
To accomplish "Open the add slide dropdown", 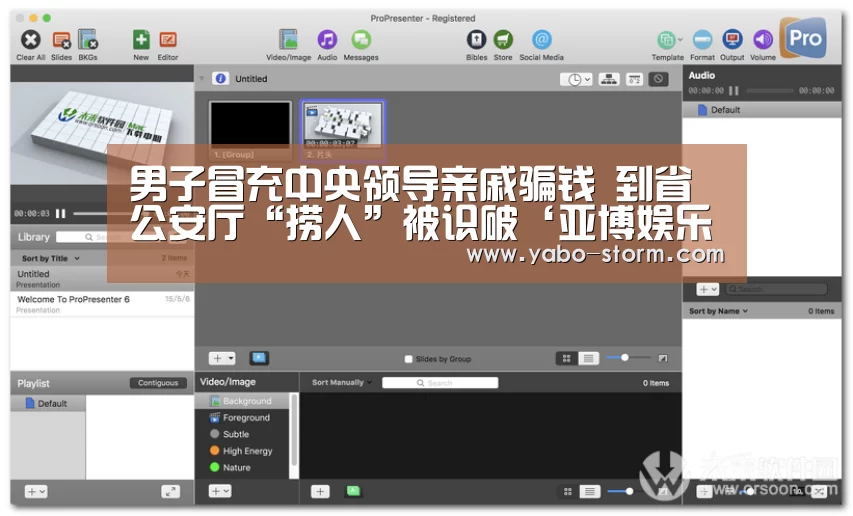I will pyautogui.click(x=222, y=358).
